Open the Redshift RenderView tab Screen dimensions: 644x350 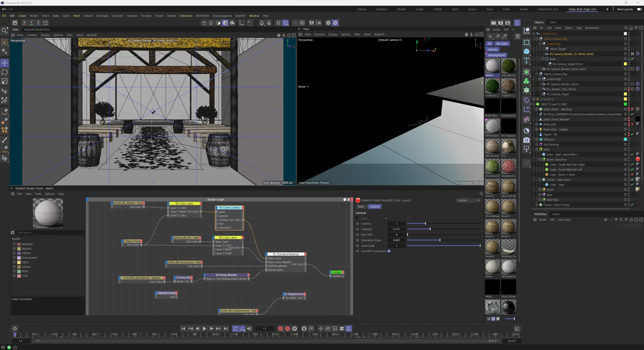[37, 29]
